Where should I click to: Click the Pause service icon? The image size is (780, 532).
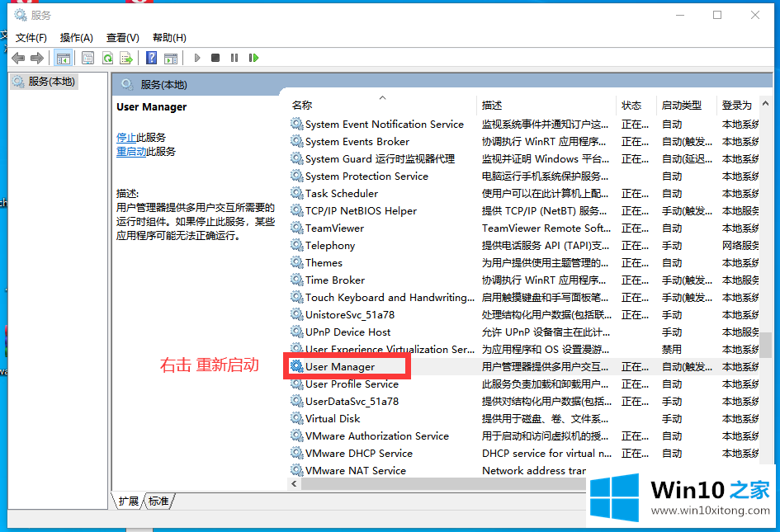coord(234,59)
